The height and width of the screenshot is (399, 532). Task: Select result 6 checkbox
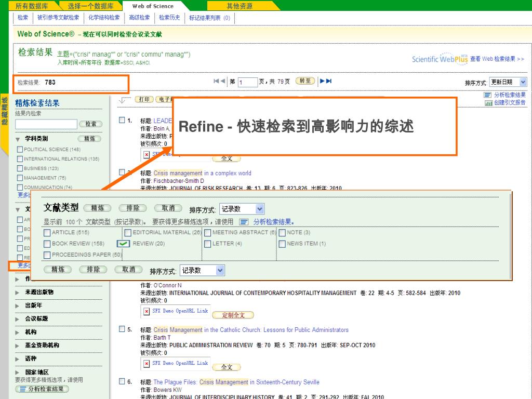(122, 381)
